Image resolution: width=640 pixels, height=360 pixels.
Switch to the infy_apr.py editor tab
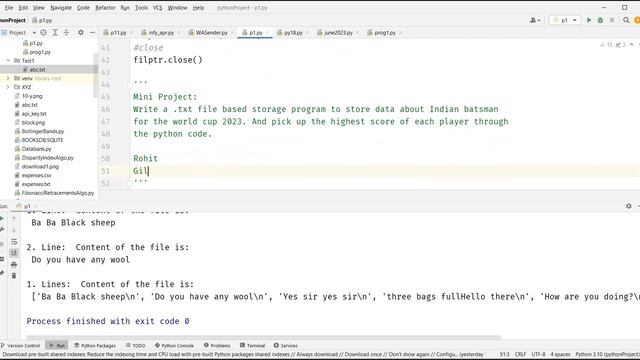pos(161,33)
